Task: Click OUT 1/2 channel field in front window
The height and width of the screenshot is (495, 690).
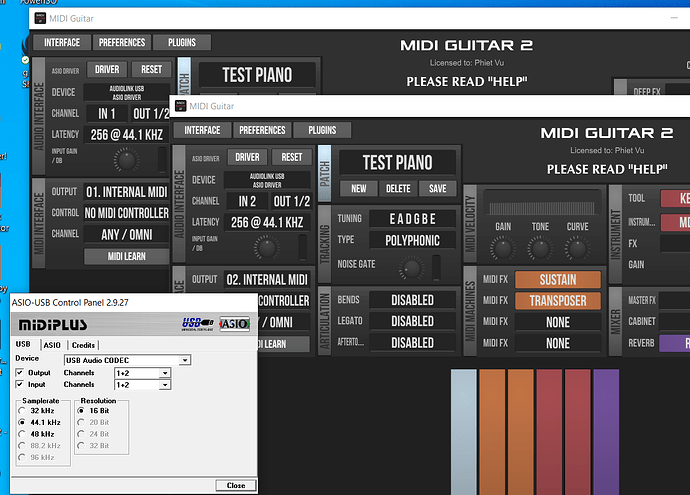Action: pos(291,202)
